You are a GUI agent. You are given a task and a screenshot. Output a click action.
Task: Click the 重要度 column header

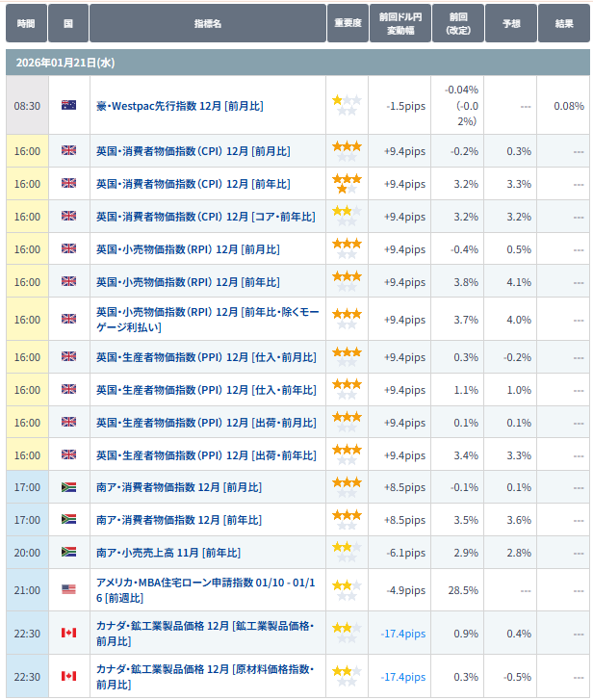348,23
